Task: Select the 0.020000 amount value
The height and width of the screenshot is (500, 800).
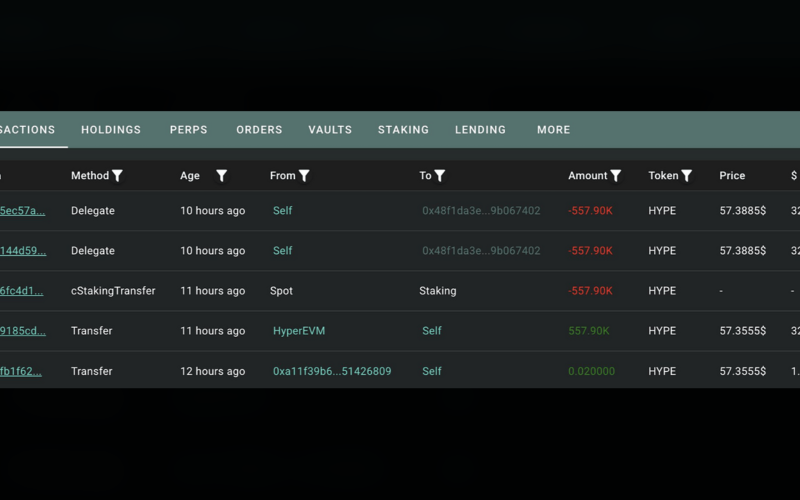Action: point(591,371)
